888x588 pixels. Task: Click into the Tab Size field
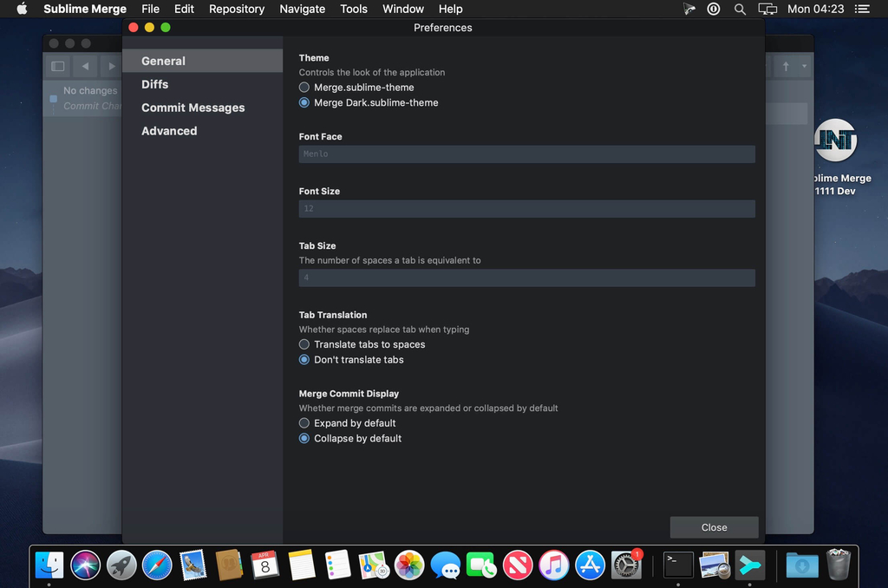click(x=526, y=278)
